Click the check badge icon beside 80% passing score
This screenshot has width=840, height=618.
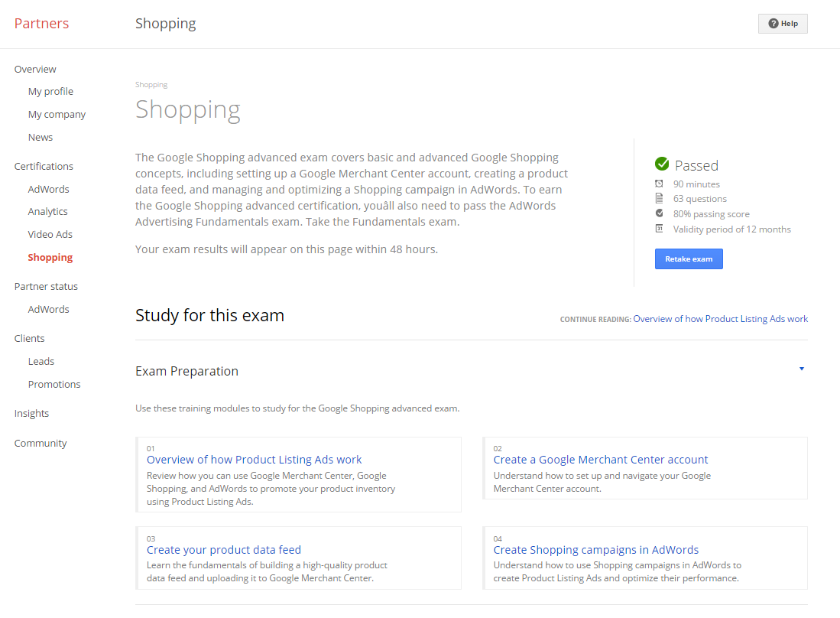click(x=659, y=213)
